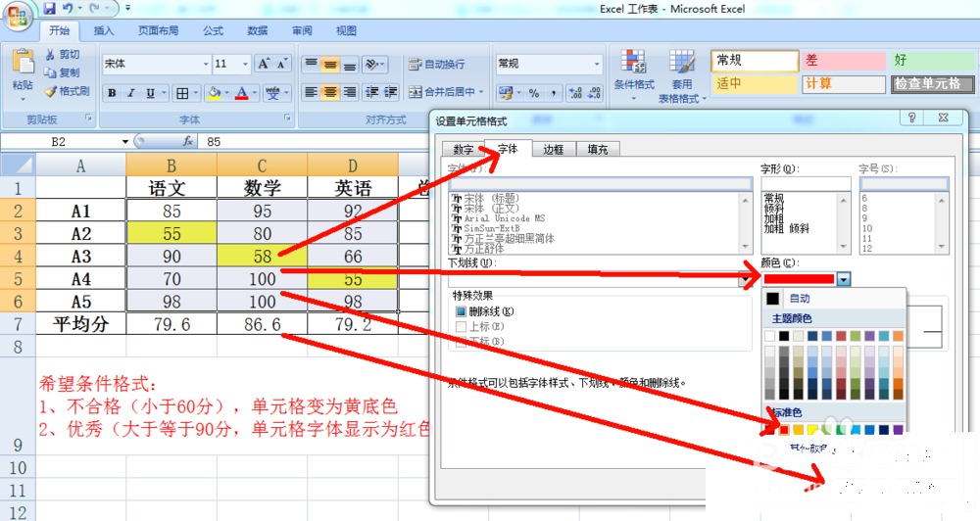Image resolution: width=980 pixels, height=521 pixels.
Task: Open number format dropdown 常规
Action: [597, 64]
